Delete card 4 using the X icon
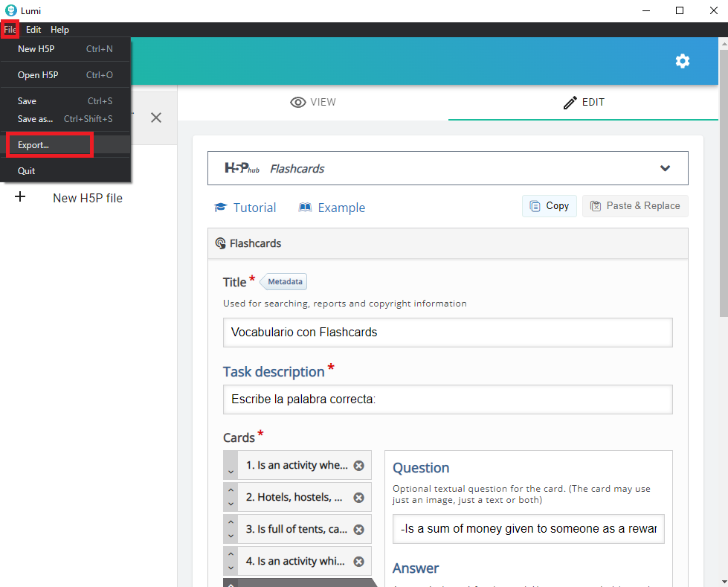This screenshot has width=728, height=587. point(358,562)
